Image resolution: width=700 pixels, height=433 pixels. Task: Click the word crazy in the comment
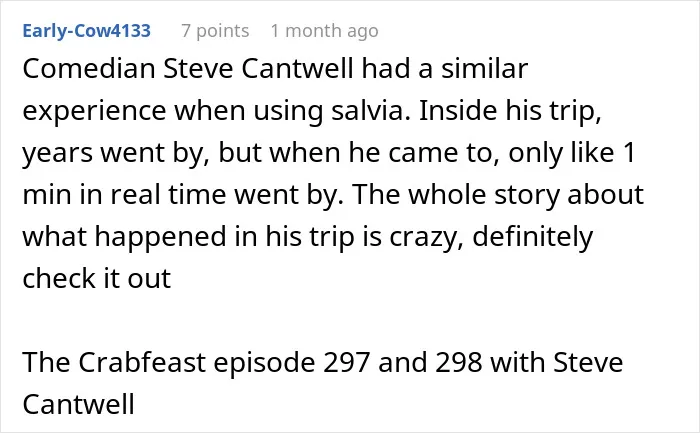point(426,237)
